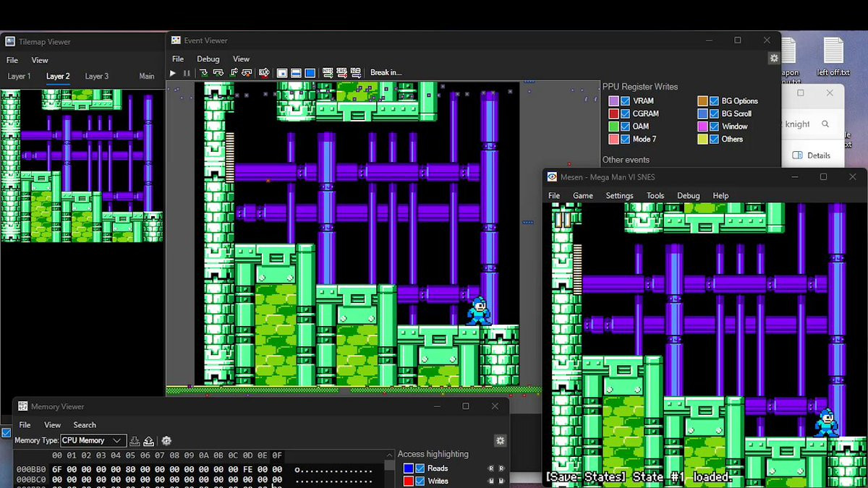Click the search magnifier icon next to knight

pyautogui.click(x=825, y=124)
